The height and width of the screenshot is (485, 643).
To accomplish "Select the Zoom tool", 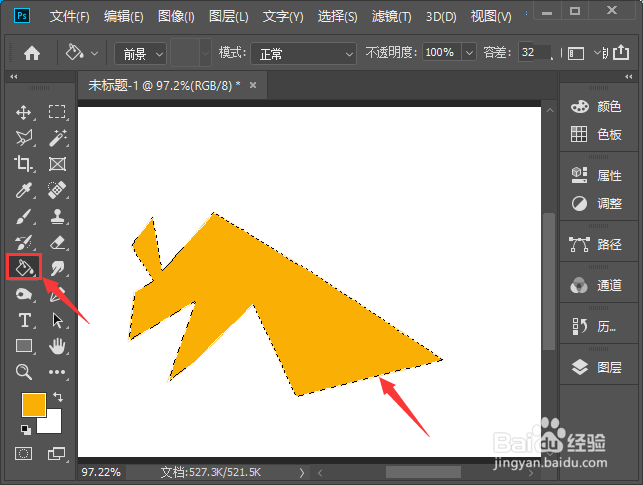I will click(23, 372).
